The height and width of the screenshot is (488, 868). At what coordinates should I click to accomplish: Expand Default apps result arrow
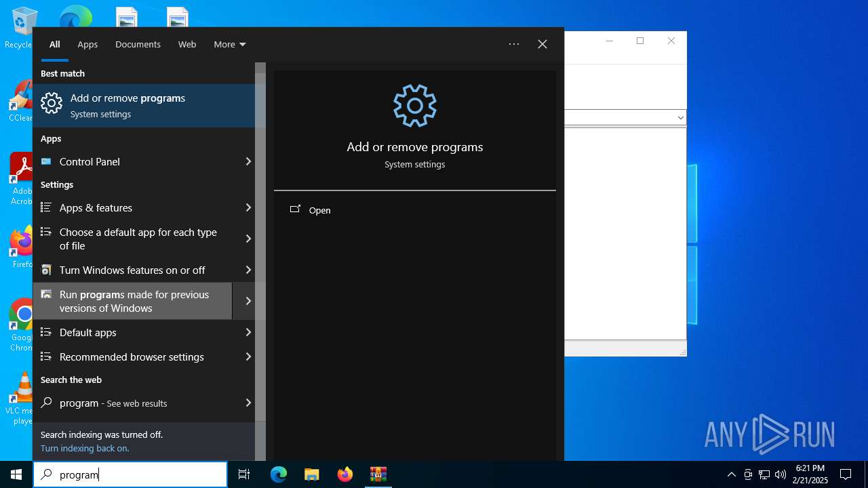248,332
